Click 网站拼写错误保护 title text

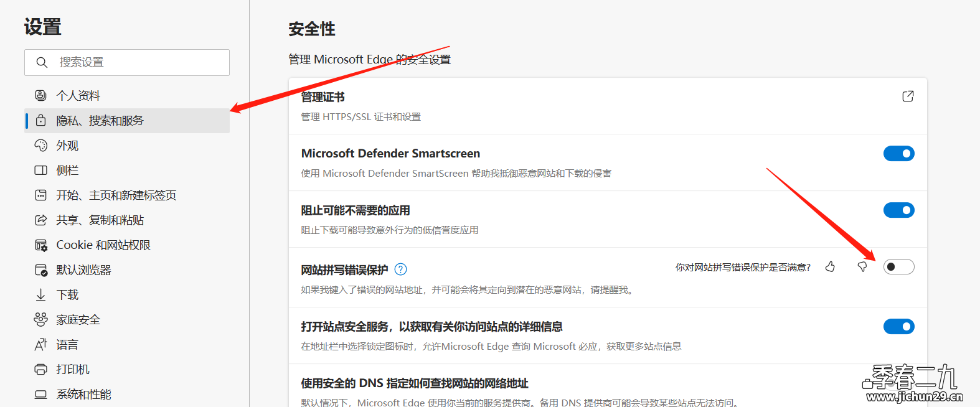tap(344, 270)
